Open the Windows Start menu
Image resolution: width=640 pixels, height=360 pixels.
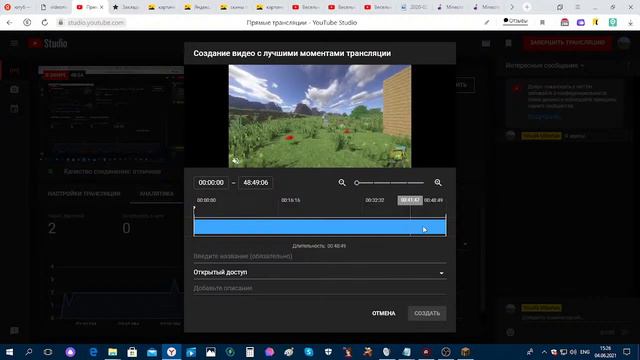[x=9, y=352]
